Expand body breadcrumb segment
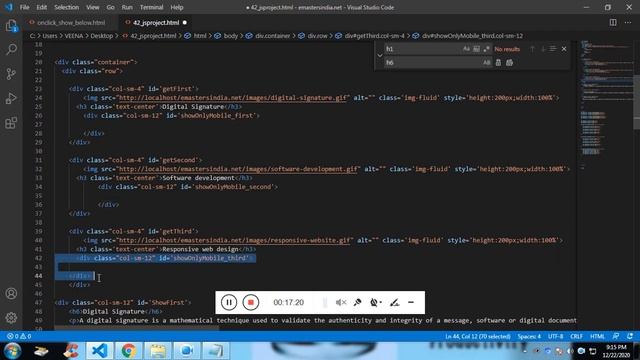 point(226,36)
